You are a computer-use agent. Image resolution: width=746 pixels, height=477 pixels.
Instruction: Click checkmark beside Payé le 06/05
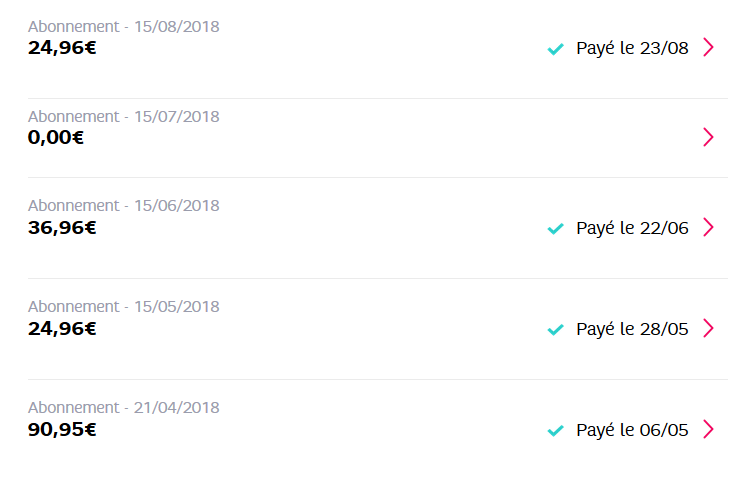pyautogui.click(x=556, y=430)
